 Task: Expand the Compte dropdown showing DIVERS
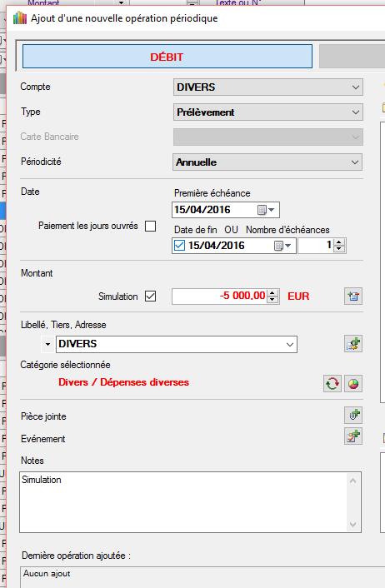coord(268,87)
